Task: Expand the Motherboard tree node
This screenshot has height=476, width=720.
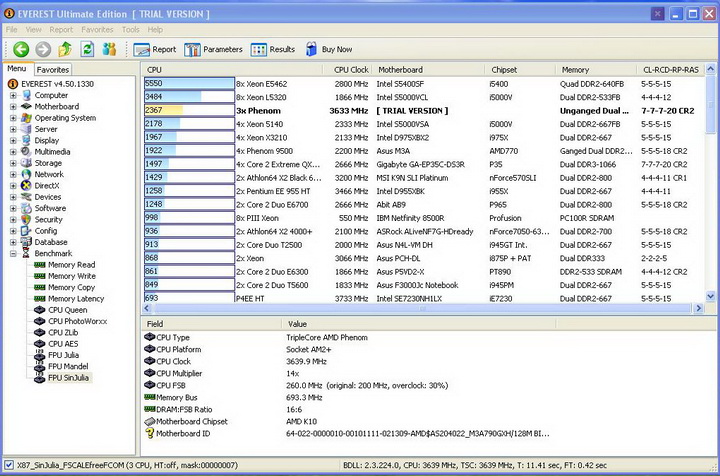Action: point(13,106)
